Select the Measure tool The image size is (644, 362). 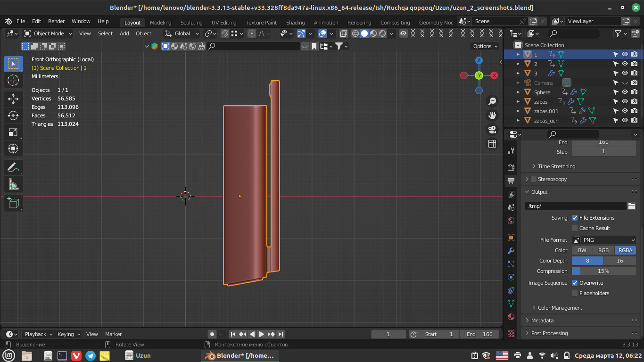[x=13, y=184]
